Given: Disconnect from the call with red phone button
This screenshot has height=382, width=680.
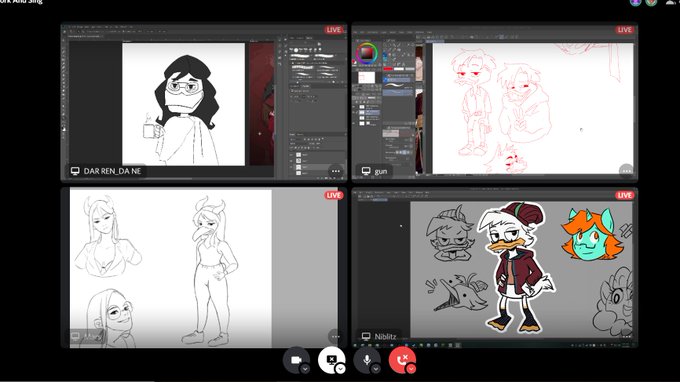Looking at the screenshot, I should [x=402, y=360].
